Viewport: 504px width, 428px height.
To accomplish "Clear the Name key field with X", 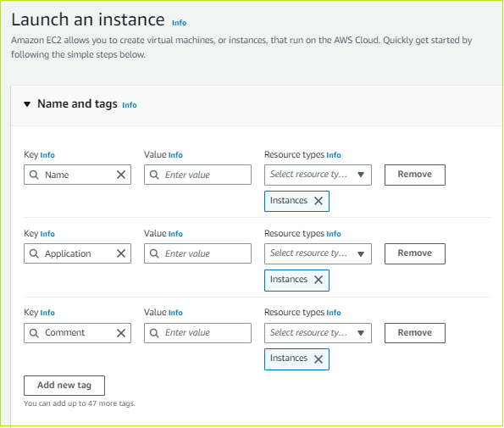I will click(121, 175).
